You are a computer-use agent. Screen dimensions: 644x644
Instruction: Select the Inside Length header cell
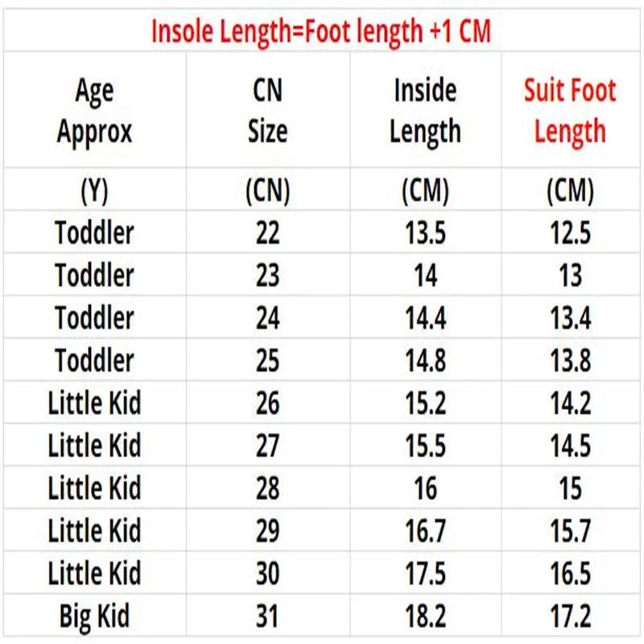tap(425, 111)
